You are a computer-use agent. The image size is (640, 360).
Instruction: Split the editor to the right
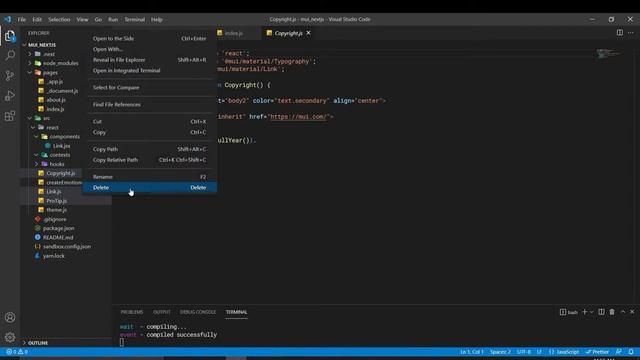[x=620, y=33]
